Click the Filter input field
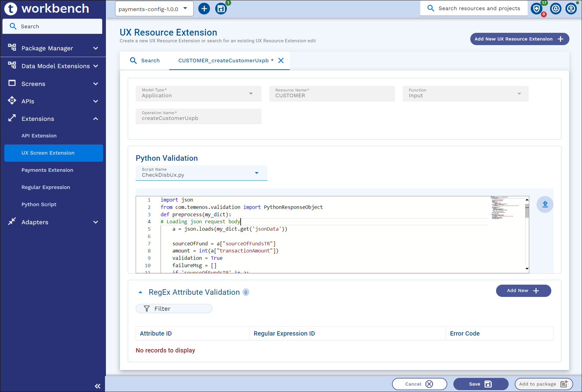This screenshot has height=392, width=582. [174, 309]
